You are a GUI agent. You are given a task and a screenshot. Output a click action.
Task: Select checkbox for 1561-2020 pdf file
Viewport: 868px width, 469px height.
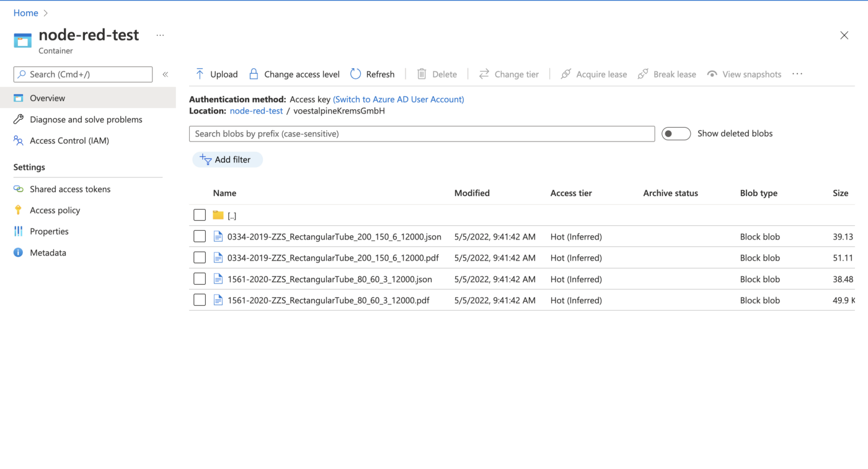coord(200,300)
